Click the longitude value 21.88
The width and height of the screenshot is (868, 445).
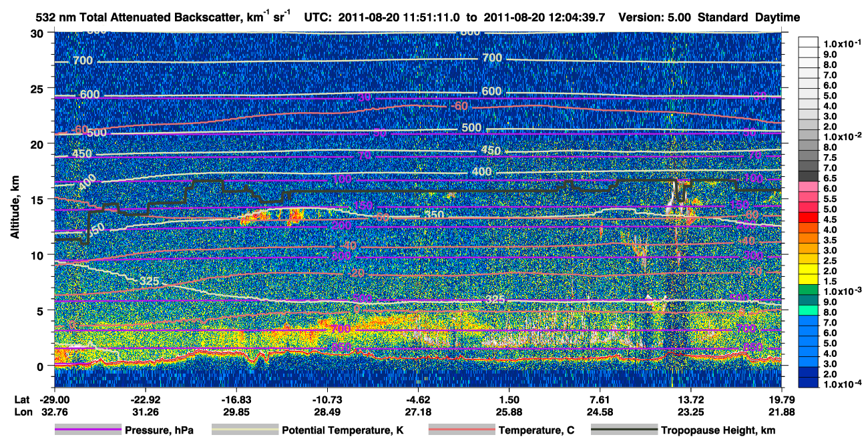(x=781, y=412)
